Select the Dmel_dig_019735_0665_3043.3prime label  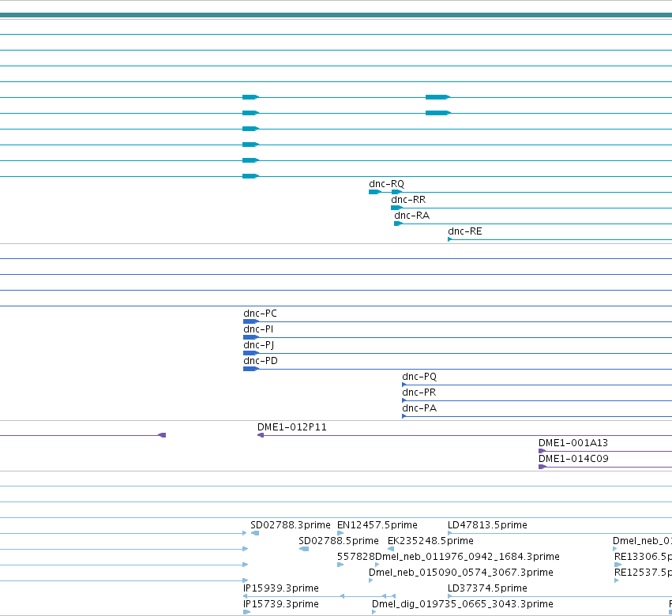[463, 604]
